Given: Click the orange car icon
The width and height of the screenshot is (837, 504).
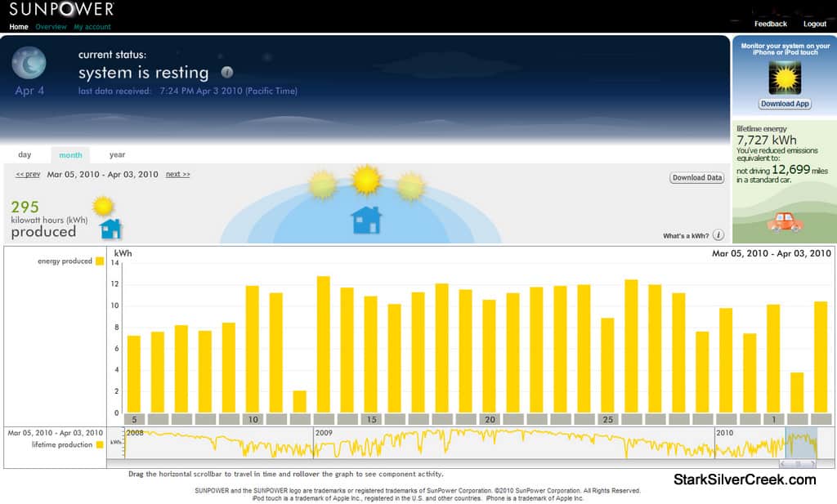Looking at the screenshot, I should (785, 221).
